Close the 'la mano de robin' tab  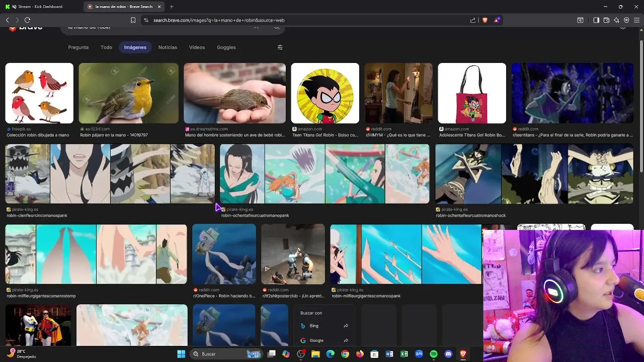(159, 7)
